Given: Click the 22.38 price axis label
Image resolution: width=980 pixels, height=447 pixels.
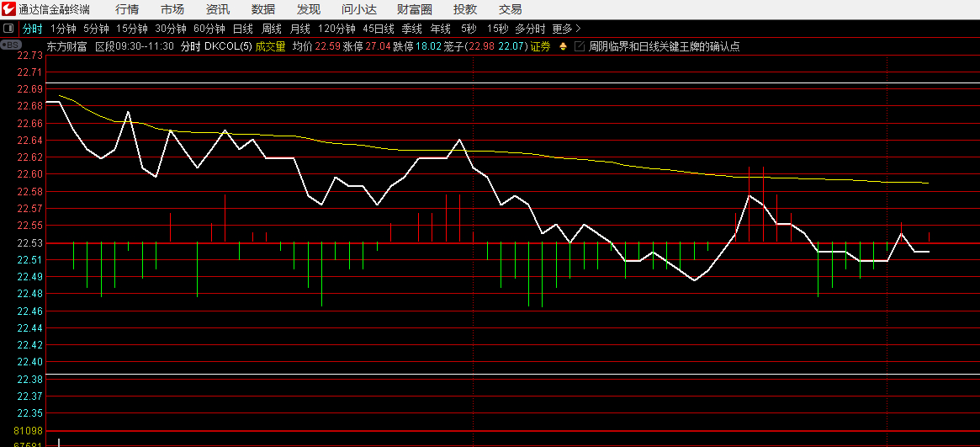Looking at the screenshot, I should [x=30, y=379].
